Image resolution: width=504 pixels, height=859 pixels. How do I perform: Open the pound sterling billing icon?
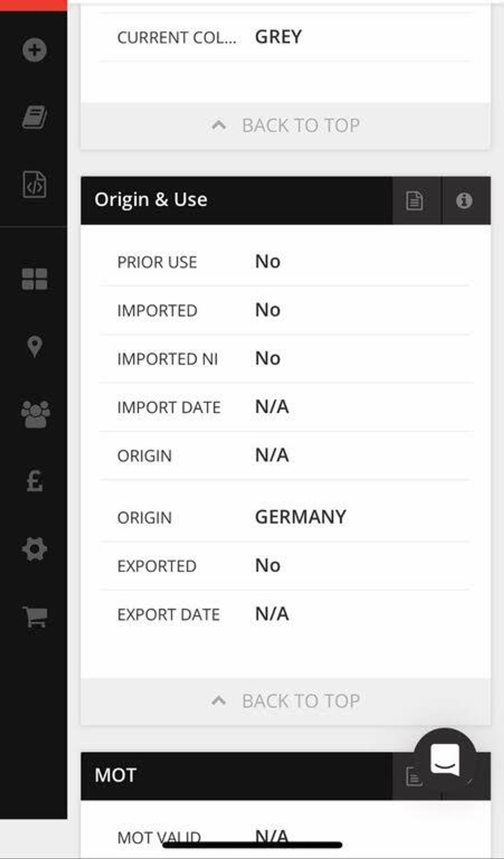[34, 481]
